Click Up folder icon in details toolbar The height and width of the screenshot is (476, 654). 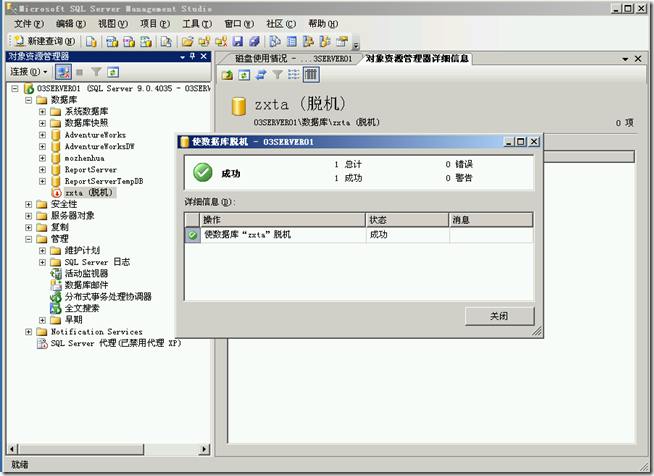coord(227,75)
